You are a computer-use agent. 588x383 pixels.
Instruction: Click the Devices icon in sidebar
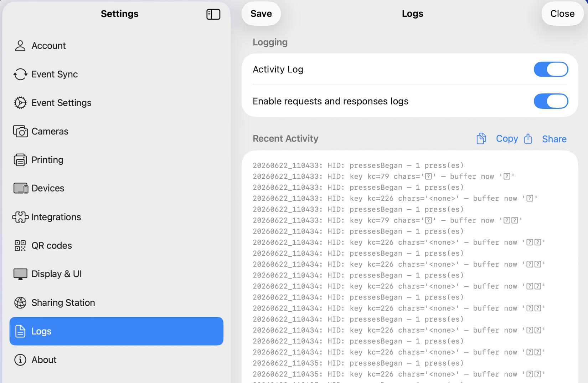21,188
